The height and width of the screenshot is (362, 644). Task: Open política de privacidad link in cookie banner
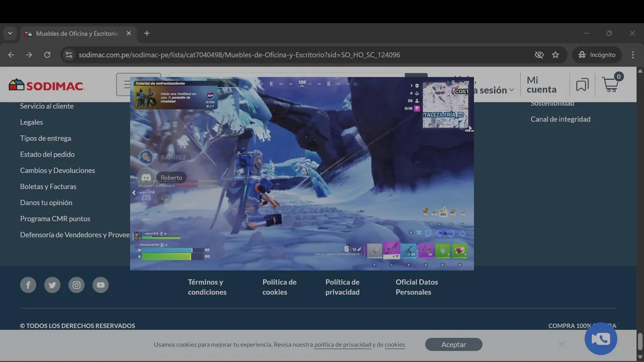click(343, 345)
